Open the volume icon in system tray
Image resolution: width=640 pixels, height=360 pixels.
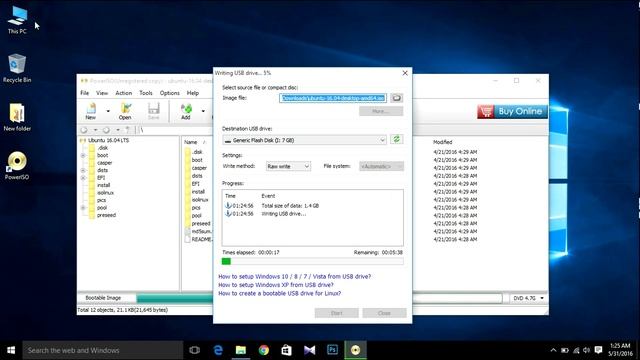(587, 350)
